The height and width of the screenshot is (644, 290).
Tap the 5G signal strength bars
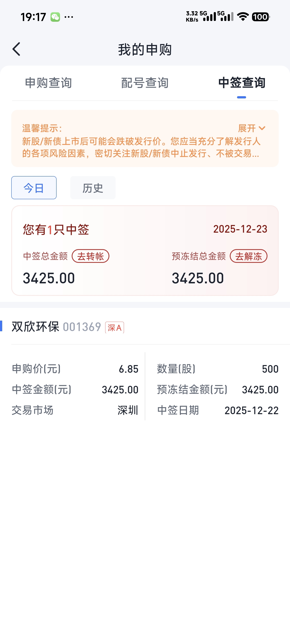point(210,17)
